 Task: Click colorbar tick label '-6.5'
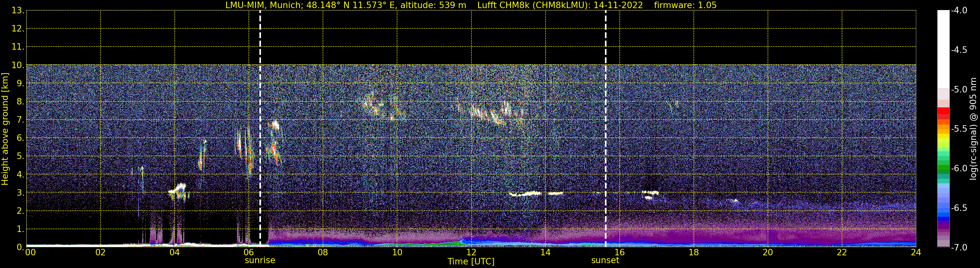pos(959,208)
